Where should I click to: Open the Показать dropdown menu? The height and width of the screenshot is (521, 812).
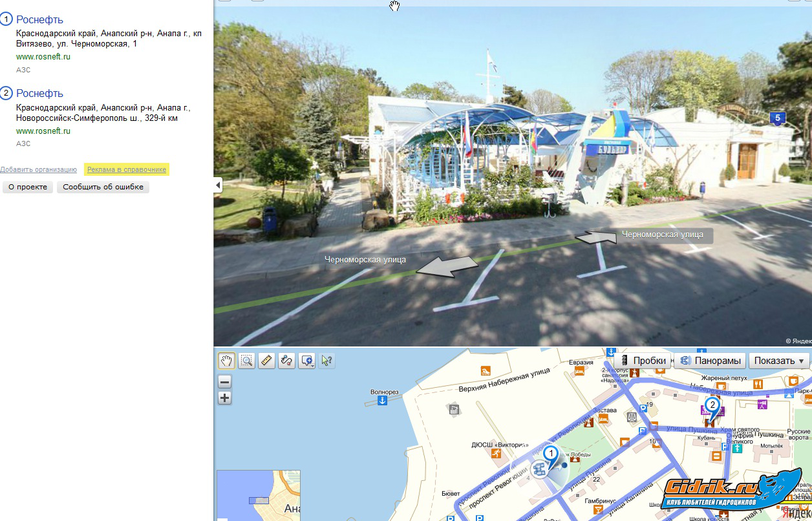(779, 361)
